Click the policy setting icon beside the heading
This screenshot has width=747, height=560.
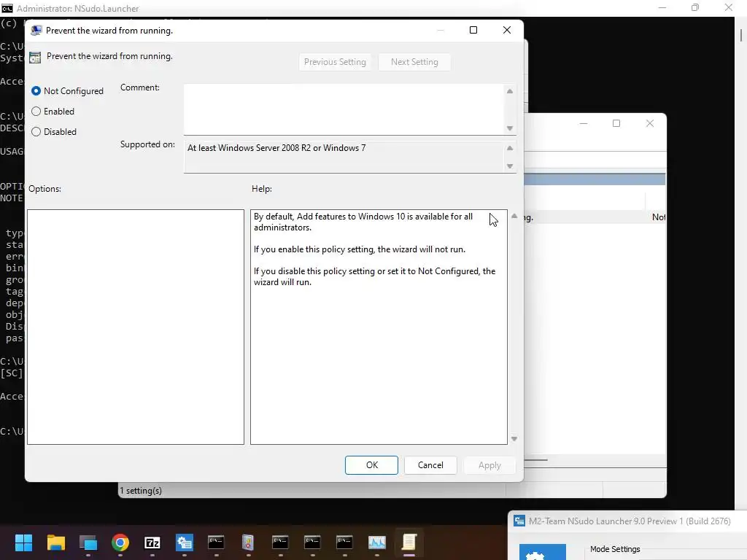click(35, 58)
